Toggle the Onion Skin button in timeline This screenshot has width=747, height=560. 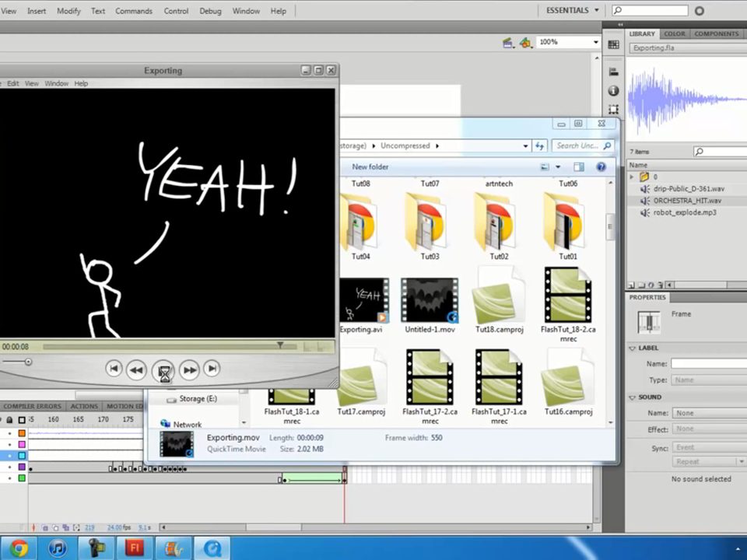point(45,527)
